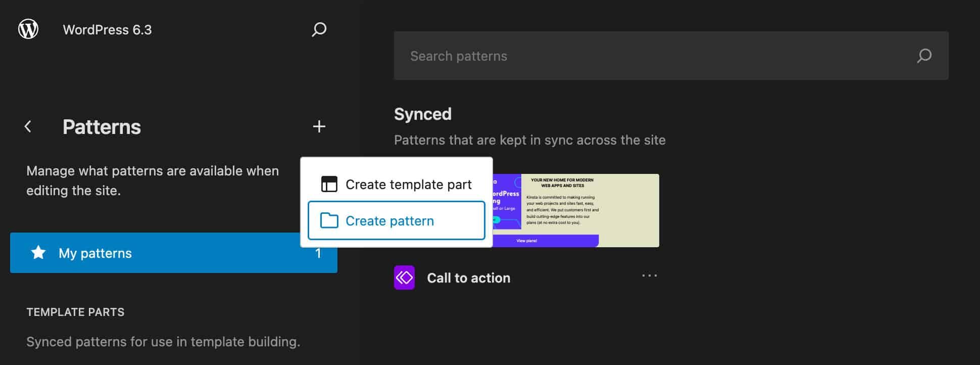Click the WordPress 6.3 site title
The image size is (980, 365).
click(107, 30)
